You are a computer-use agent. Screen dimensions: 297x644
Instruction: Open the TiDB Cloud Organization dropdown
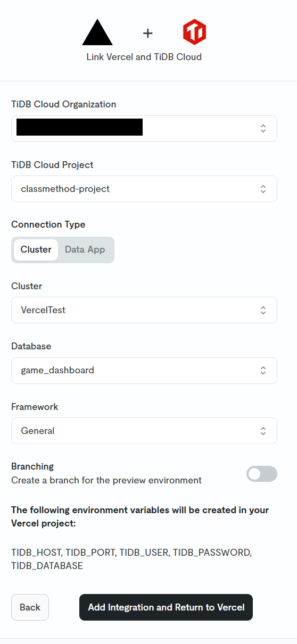tap(144, 129)
